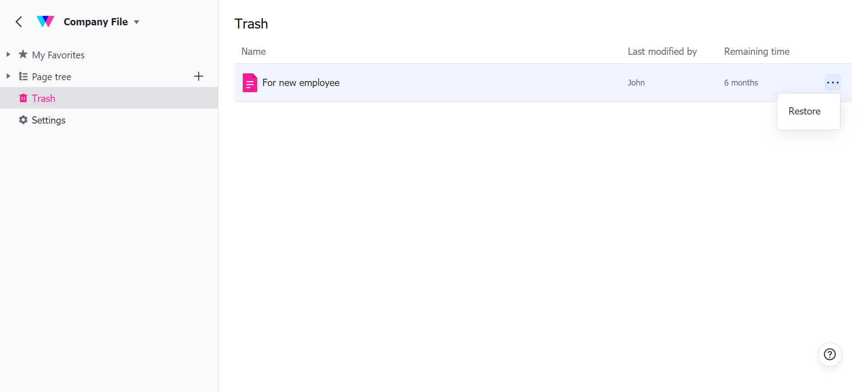Add a new page with plus icon

point(198,76)
